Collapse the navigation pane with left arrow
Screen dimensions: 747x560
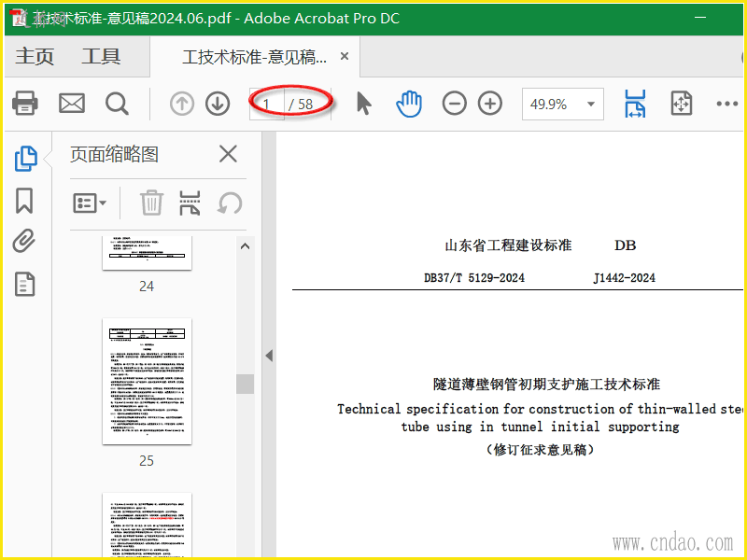point(269,356)
